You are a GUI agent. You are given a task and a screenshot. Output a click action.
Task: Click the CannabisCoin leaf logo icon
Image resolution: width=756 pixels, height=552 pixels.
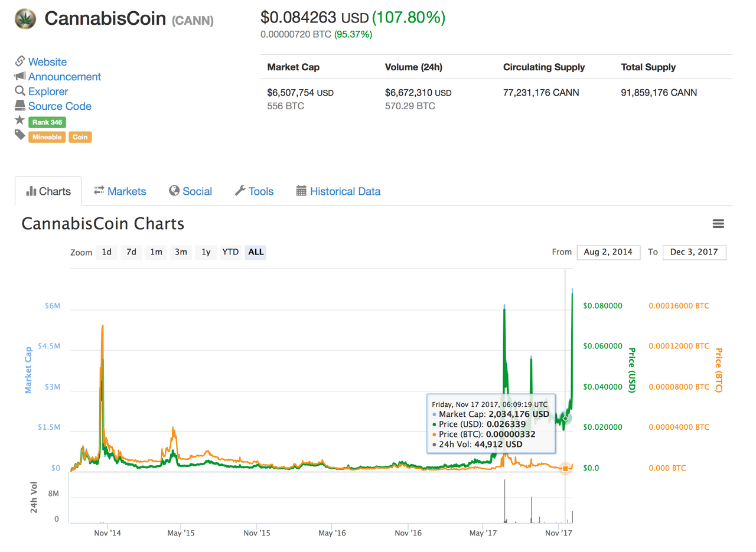pyautogui.click(x=25, y=19)
